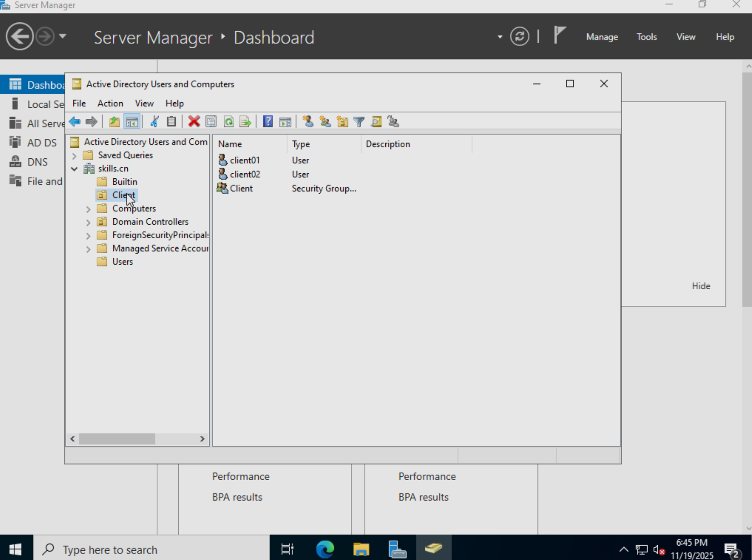Toggle the Show/Hide Action Pane icon

tap(285, 122)
